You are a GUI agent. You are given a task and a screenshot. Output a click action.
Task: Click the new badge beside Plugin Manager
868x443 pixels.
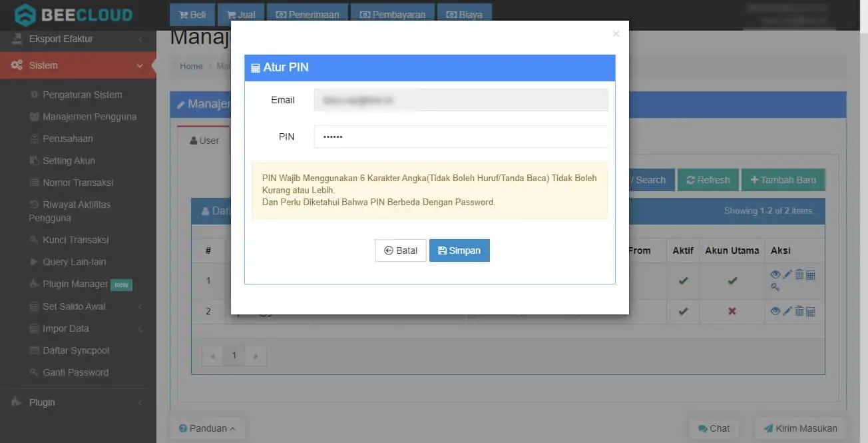[121, 285]
